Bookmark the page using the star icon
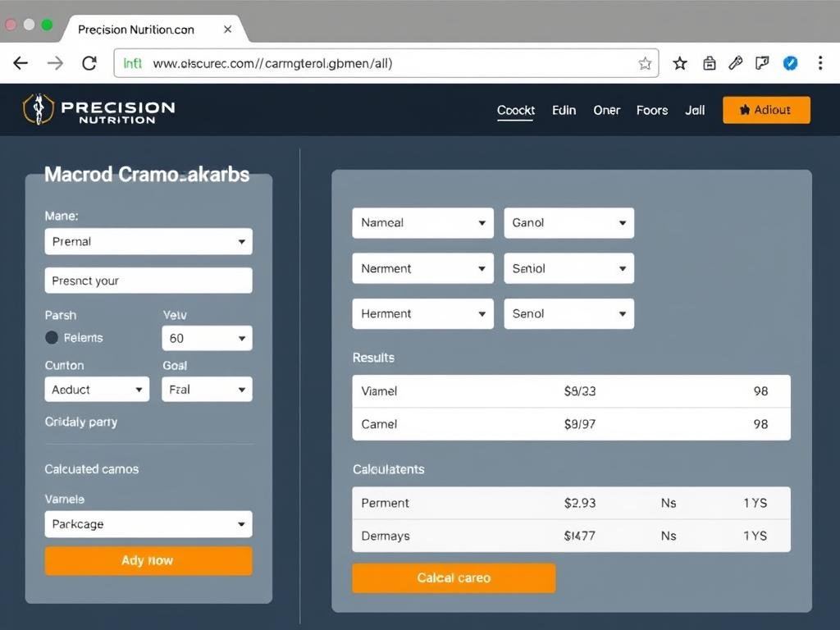Viewport: 840px width, 630px height. click(x=680, y=62)
